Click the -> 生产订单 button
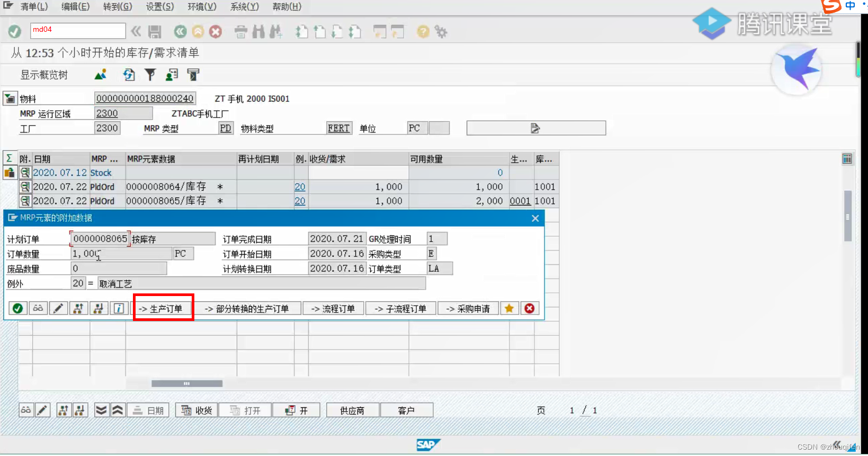 (x=161, y=308)
